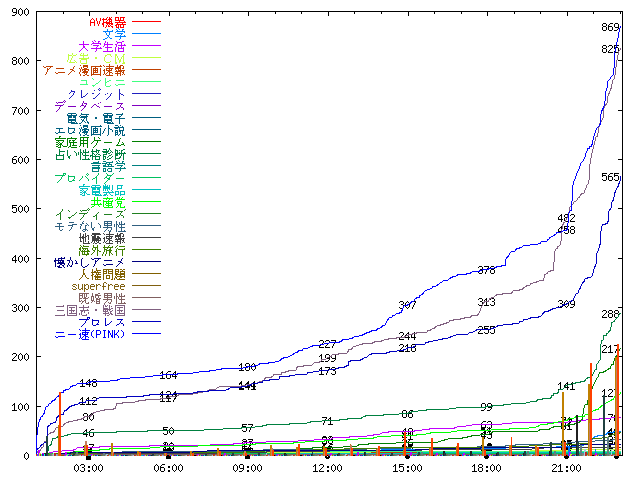
Task: Select the superfree legend label
Action: pos(98,287)
